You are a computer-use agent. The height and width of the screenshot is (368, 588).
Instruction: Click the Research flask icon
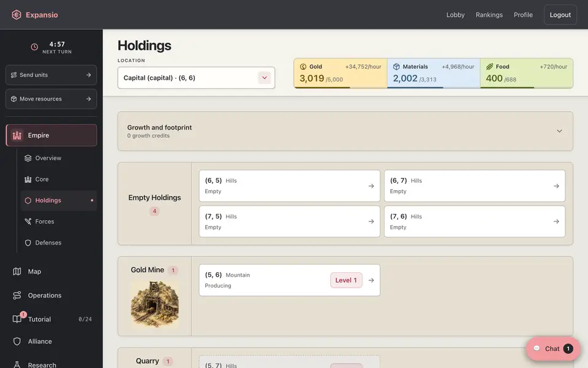click(17, 364)
